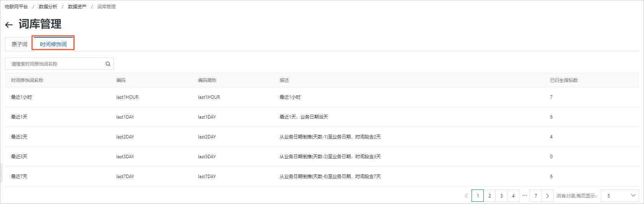The height and width of the screenshot is (204, 644).
Task: Click the back arrow beside 词库管理
Action: pyautogui.click(x=9, y=25)
